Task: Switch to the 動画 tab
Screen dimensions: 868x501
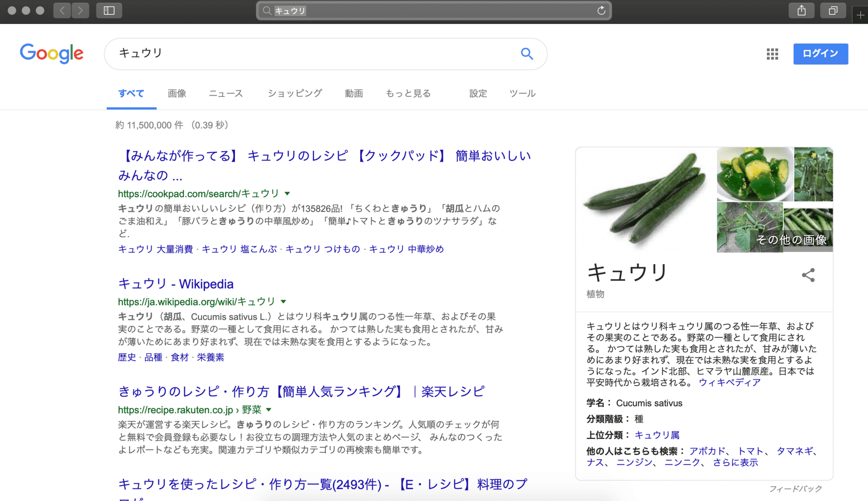Action: [354, 93]
